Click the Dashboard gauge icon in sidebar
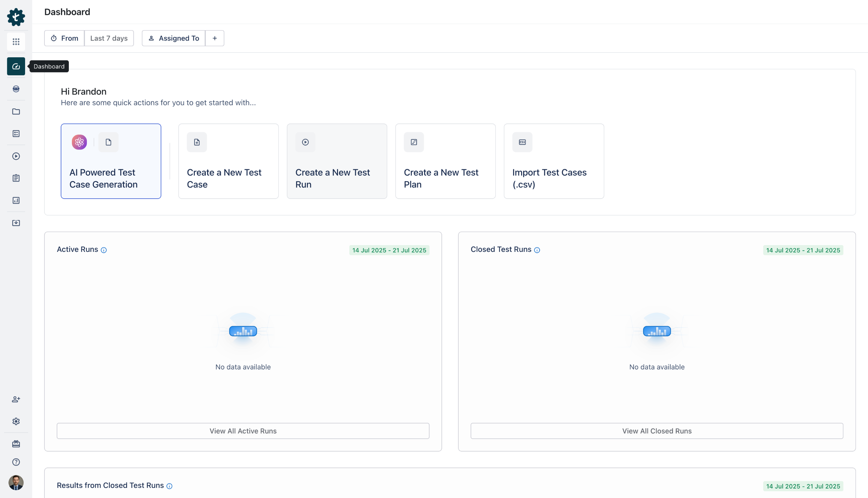Image resolution: width=868 pixels, height=498 pixels. point(16,66)
